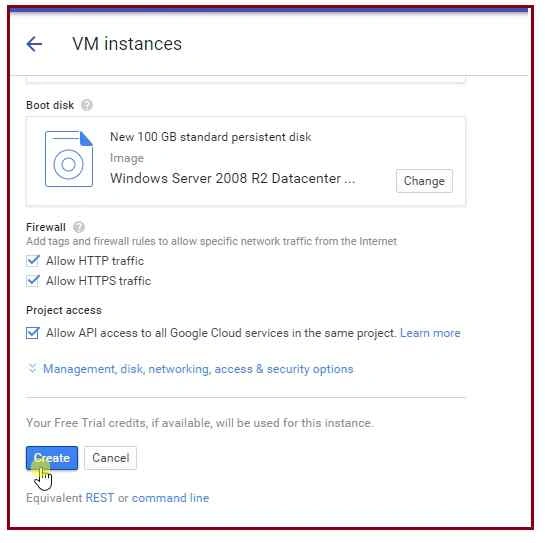Click the VM instances page title
Screen dimensions: 545x543
coord(127,44)
